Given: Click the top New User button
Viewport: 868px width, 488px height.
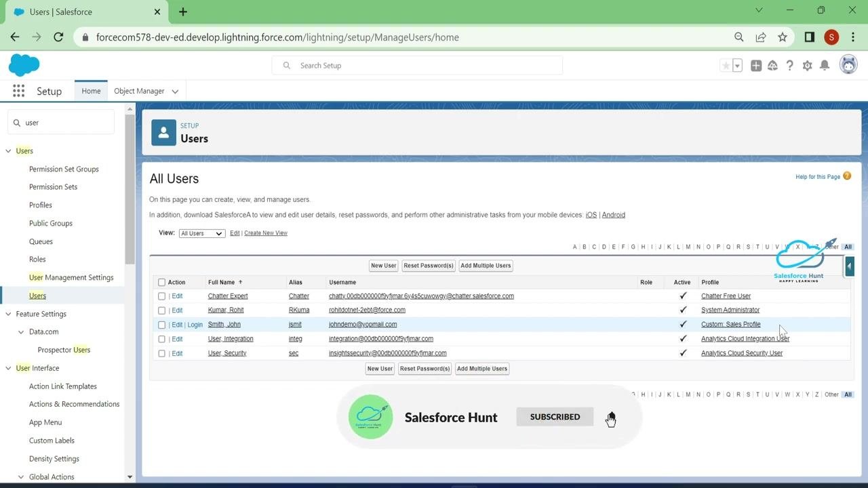Looking at the screenshot, I should [383, 266].
